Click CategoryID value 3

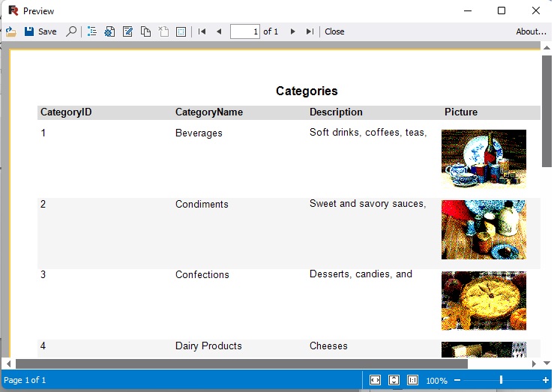coord(43,275)
